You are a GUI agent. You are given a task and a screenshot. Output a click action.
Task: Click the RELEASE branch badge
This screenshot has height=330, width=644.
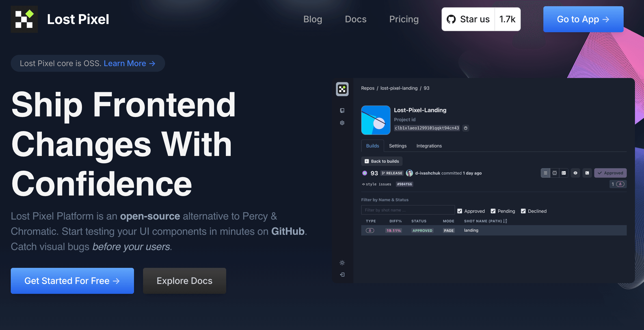392,173
